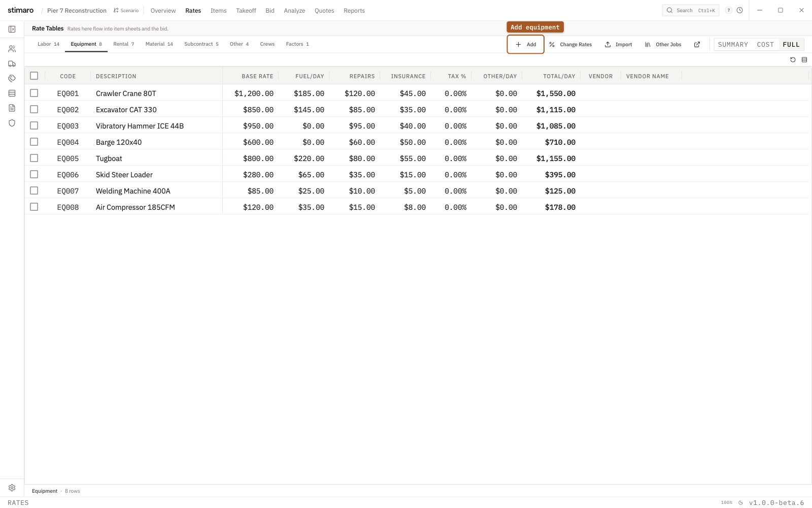Check the Crawler Crane 80T row
Viewport: 812px width, 508px height.
(34, 93)
